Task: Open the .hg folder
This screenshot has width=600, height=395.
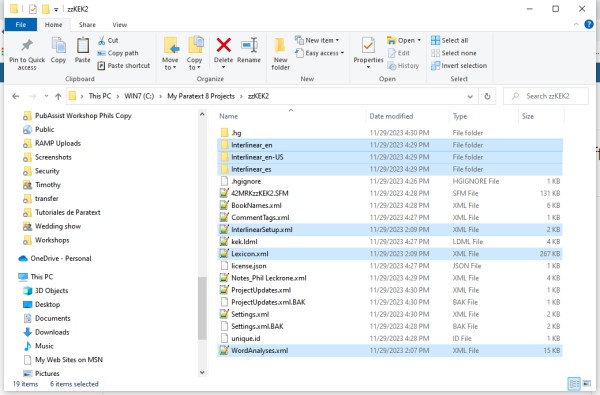Action: (x=236, y=133)
